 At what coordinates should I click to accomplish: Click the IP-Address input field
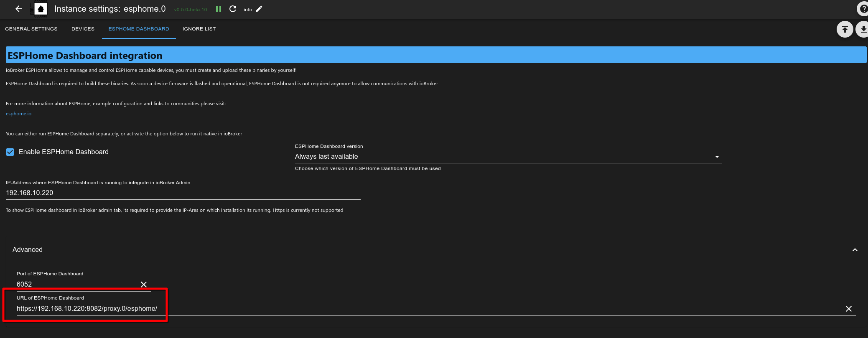click(x=183, y=193)
